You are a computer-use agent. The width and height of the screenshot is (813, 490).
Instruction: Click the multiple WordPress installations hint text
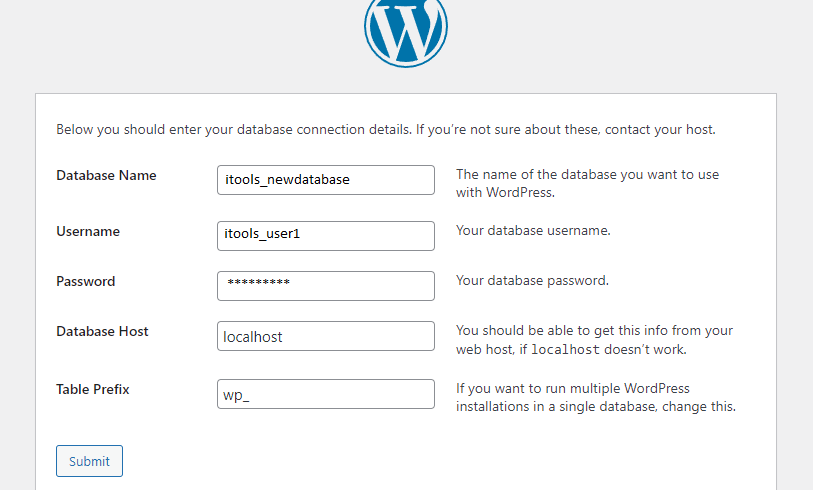coord(596,398)
